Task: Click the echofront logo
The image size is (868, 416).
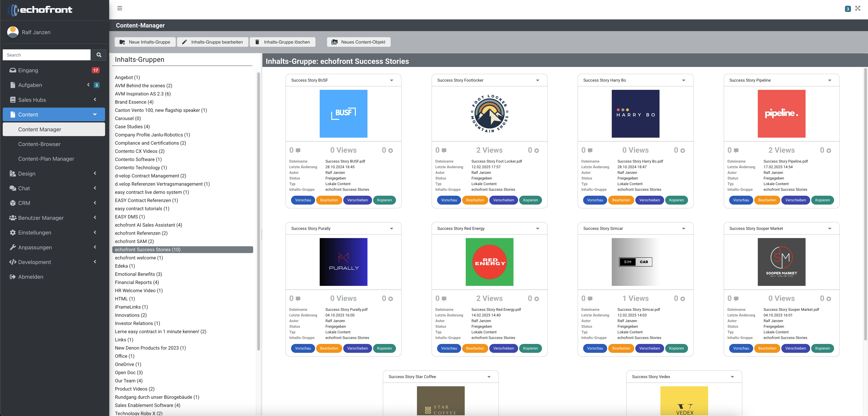Action: pyautogui.click(x=40, y=10)
